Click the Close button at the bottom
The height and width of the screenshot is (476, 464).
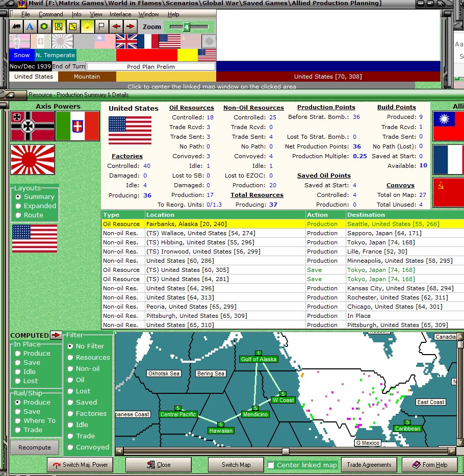pos(159,465)
